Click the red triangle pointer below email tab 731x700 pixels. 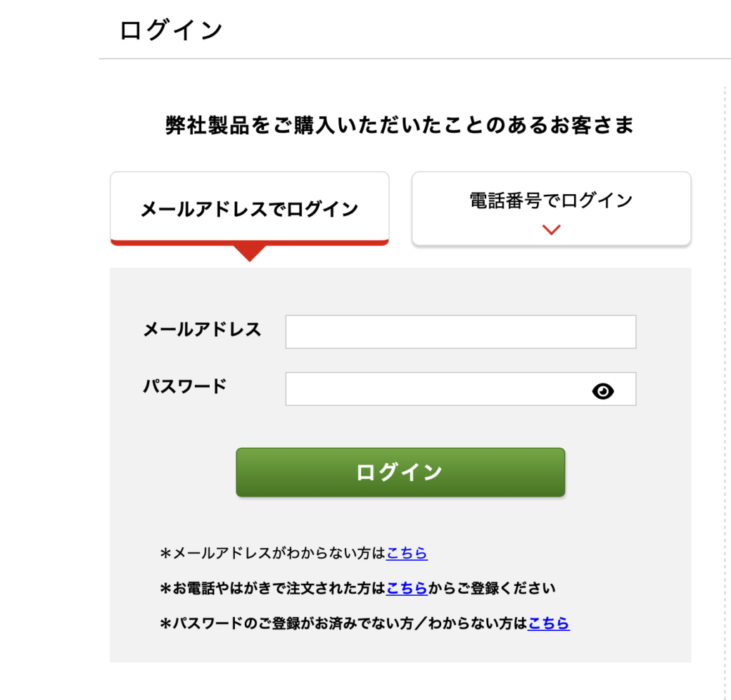click(249, 253)
